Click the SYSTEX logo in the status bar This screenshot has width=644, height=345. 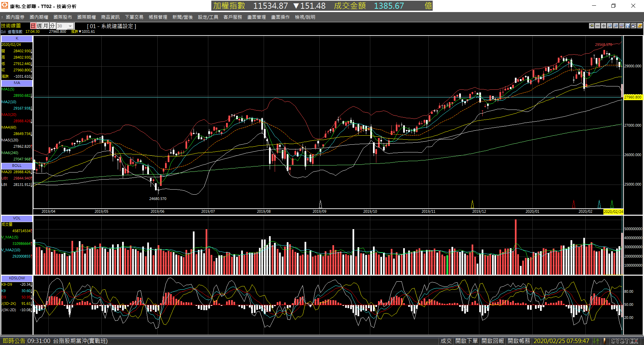tap(625, 341)
